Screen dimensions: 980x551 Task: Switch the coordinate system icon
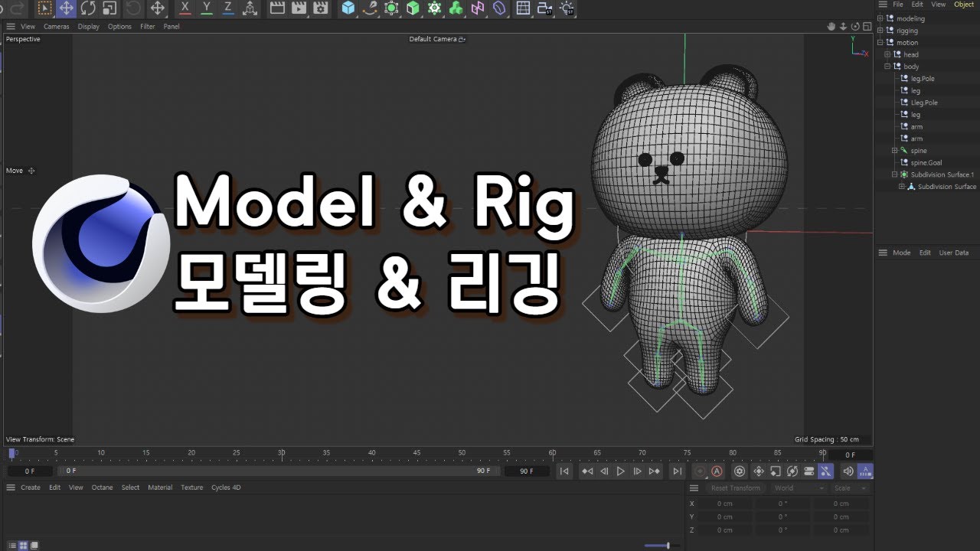(249, 8)
